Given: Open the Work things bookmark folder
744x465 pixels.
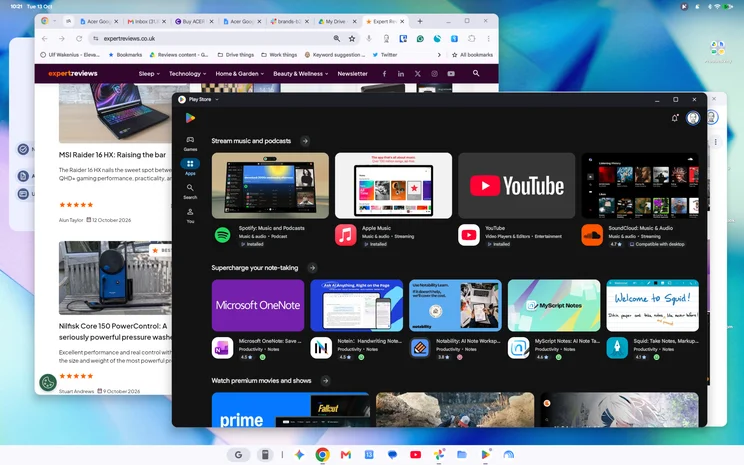Looking at the screenshot, I should (x=279, y=55).
